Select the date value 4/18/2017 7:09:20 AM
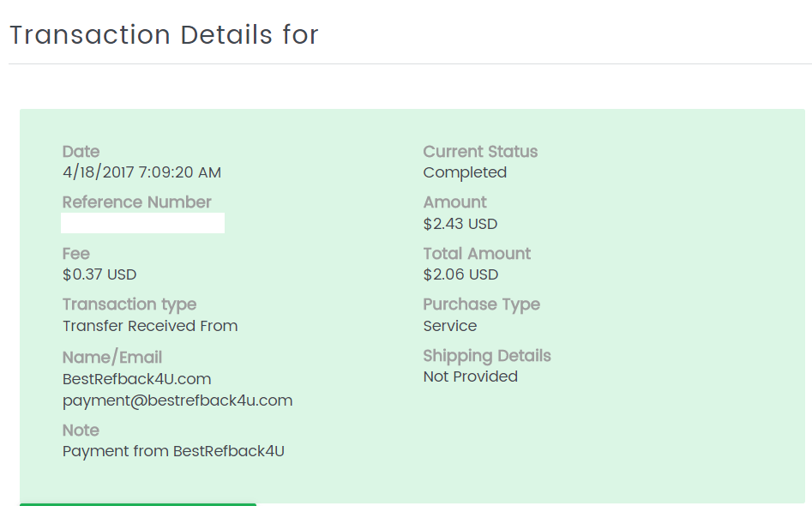Viewport: 812px width, 506px height. coord(141,172)
